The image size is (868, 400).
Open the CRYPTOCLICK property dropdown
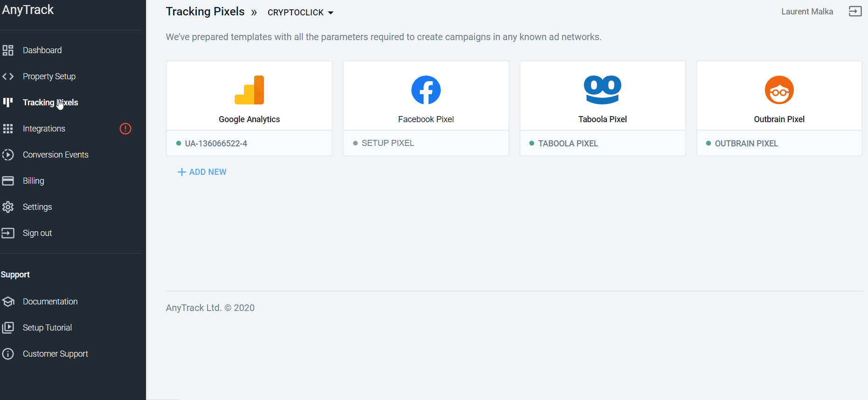(301, 13)
